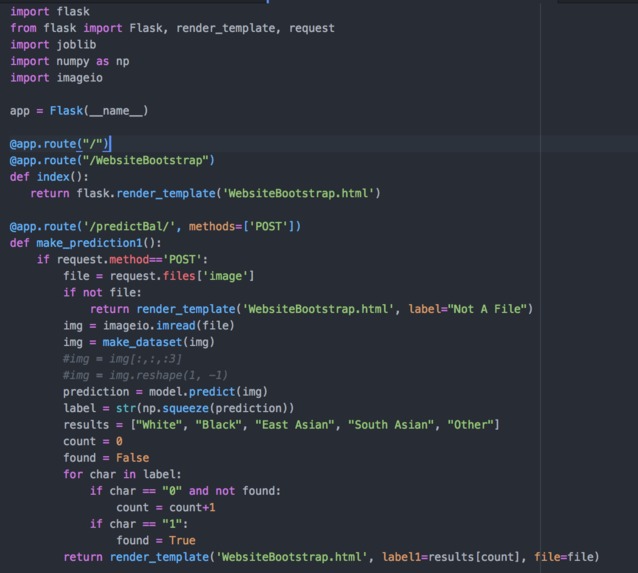Click the 'def index():' definition
The height and width of the screenshot is (573, 638).
49,177
